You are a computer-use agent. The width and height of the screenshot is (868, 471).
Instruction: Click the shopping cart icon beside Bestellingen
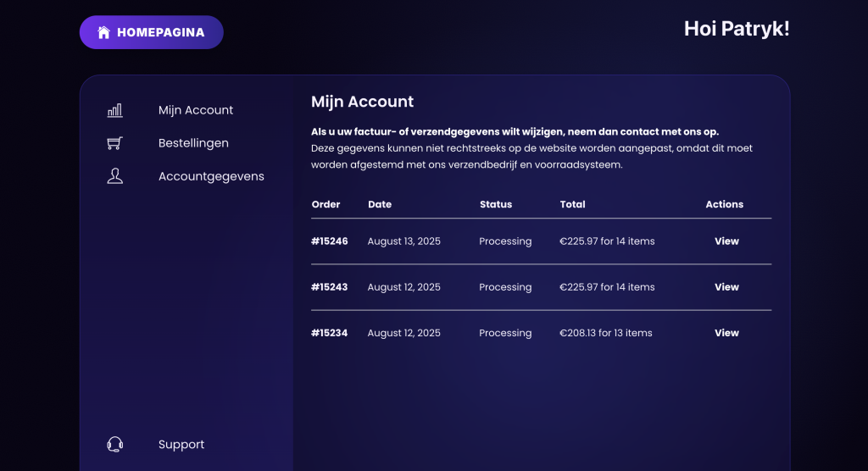tap(114, 143)
